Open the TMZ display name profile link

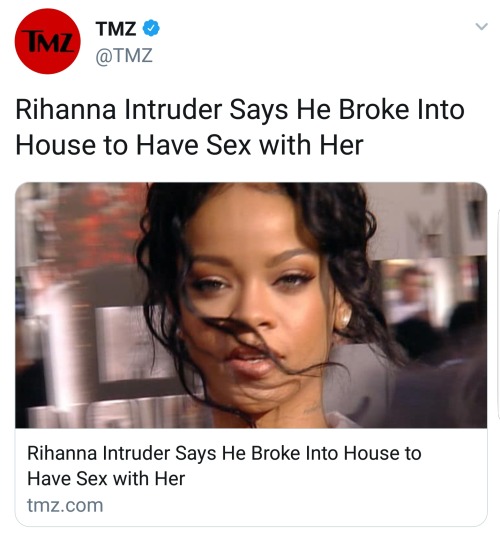point(116,29)
